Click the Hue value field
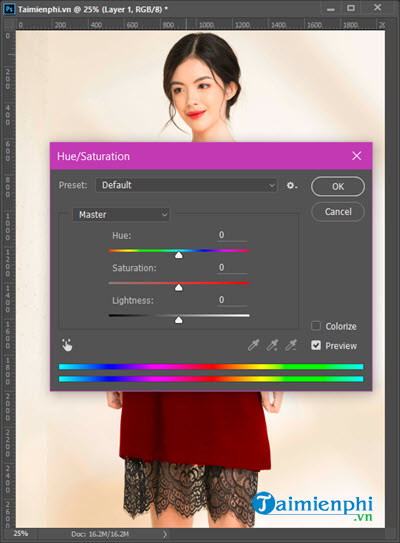Viewport: 400px width, 543px height. [232, 235]
